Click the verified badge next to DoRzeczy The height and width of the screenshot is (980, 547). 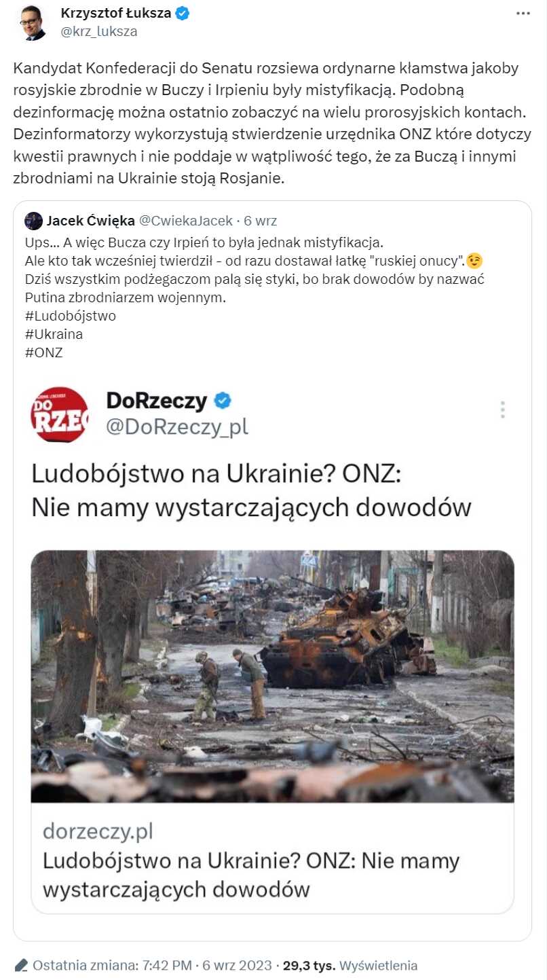tap(223, 401)
